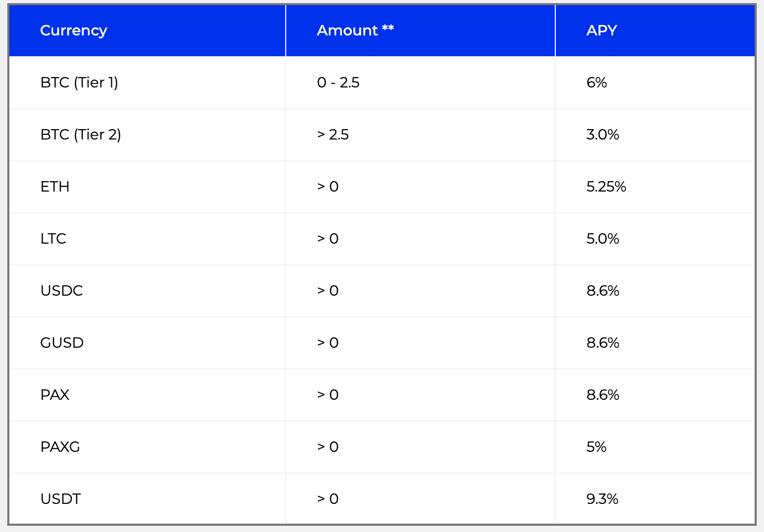Select the 3.0% APY value
Image resolution: width=764 pixels, height=532 pixels.
603,135
